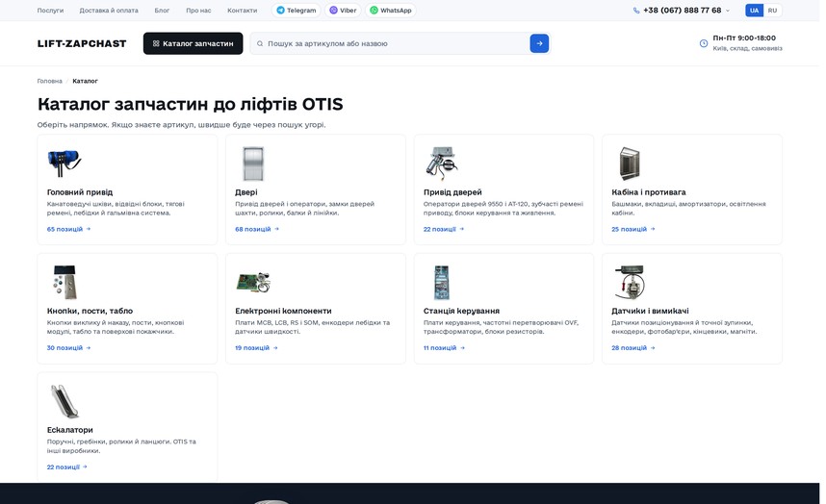This screenshot has height=504, width=826.
Task: Click the phone icon beside the number
Action: coord(635,11)
